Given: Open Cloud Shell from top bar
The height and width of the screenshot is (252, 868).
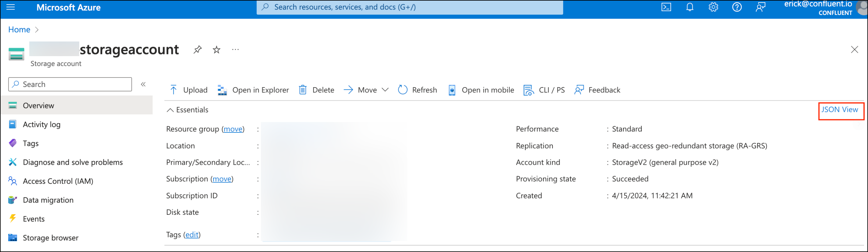Looking at the screenshot, I should point(666,7).
